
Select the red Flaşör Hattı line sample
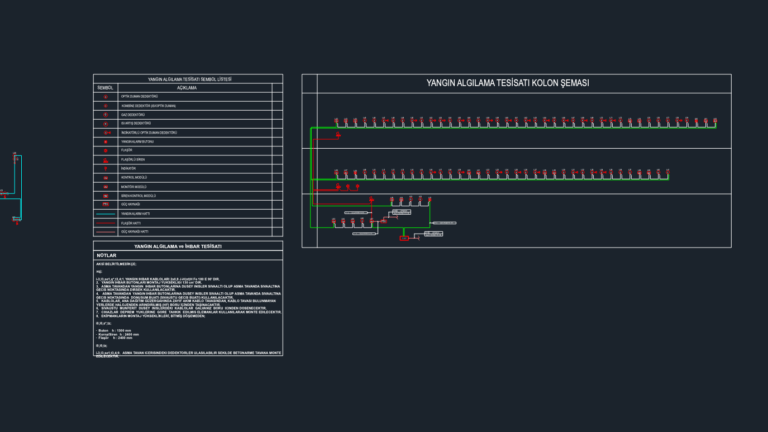pyautogui.click(x=105, y=223)
